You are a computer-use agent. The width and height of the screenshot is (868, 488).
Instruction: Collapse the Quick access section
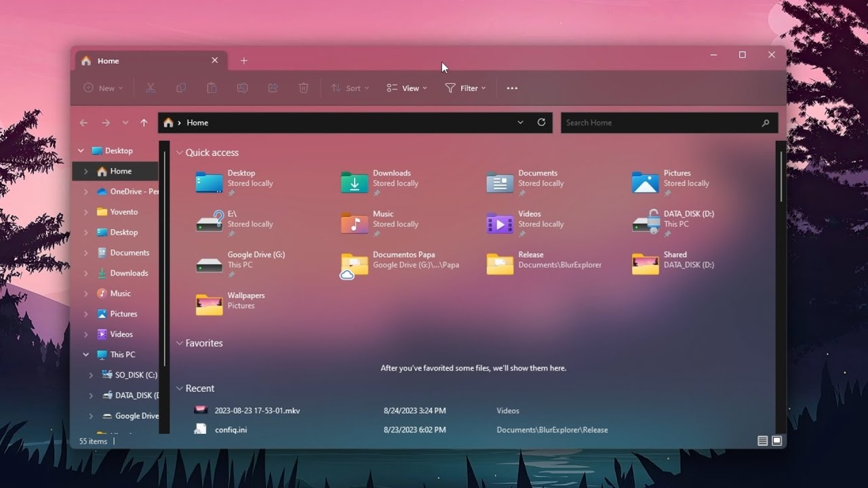(x=180, y=153)
